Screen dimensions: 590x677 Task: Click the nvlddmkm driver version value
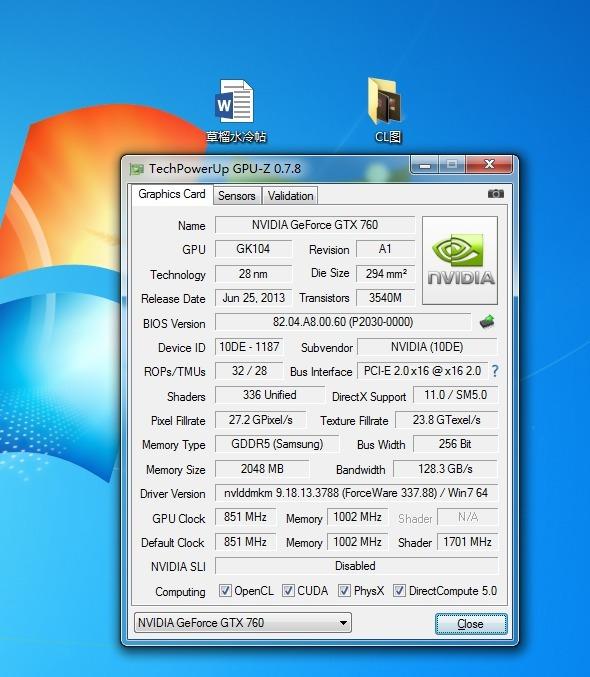[356, 493]
